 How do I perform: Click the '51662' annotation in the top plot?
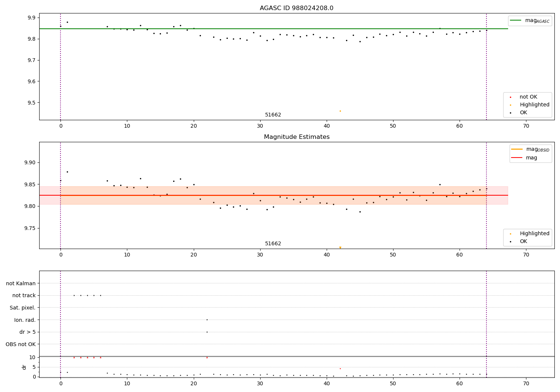coord(273,115)
